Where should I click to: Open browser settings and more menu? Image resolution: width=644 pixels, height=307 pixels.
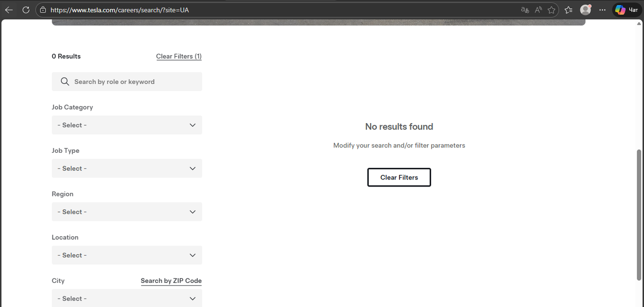(603, 10)
